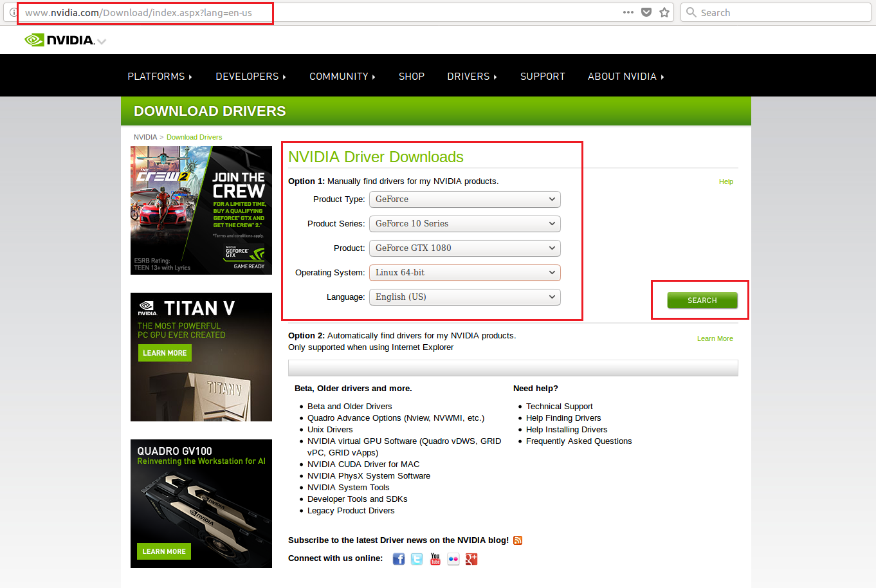Click the NVIDIA breadcrumb link
Screen dimensions: 876x588
[145, 138]
